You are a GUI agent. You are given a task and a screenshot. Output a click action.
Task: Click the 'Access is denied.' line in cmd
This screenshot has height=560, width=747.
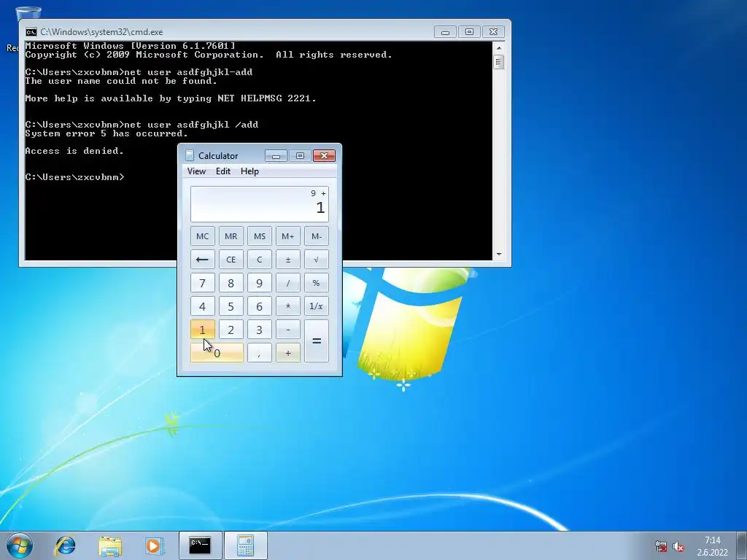click(74, 151)
